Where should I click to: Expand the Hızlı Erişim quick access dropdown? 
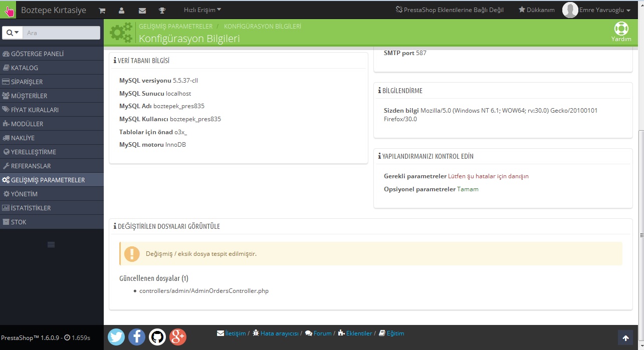click(x=202, y=10)
